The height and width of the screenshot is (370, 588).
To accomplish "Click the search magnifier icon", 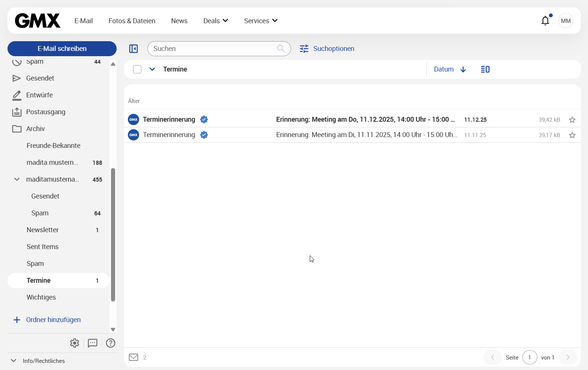I will click(x=281, y=48).
